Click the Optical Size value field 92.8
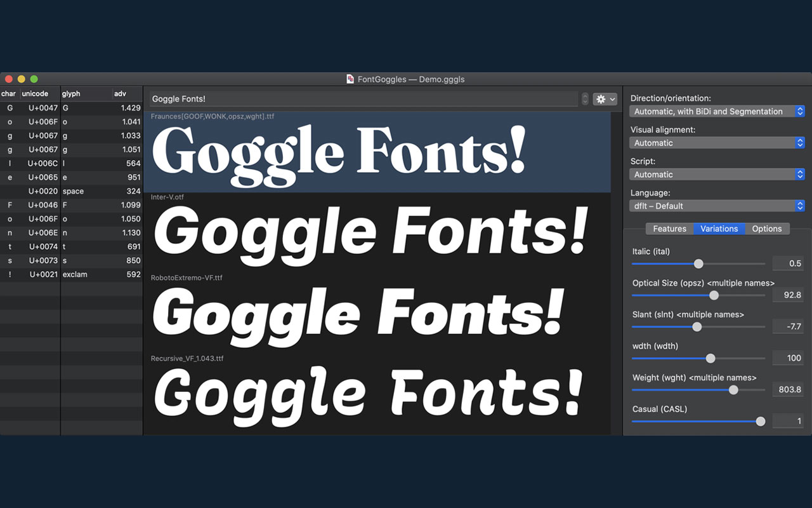This screenshot has width=812, height=508. pyautogui.click(x=788, y=295)
